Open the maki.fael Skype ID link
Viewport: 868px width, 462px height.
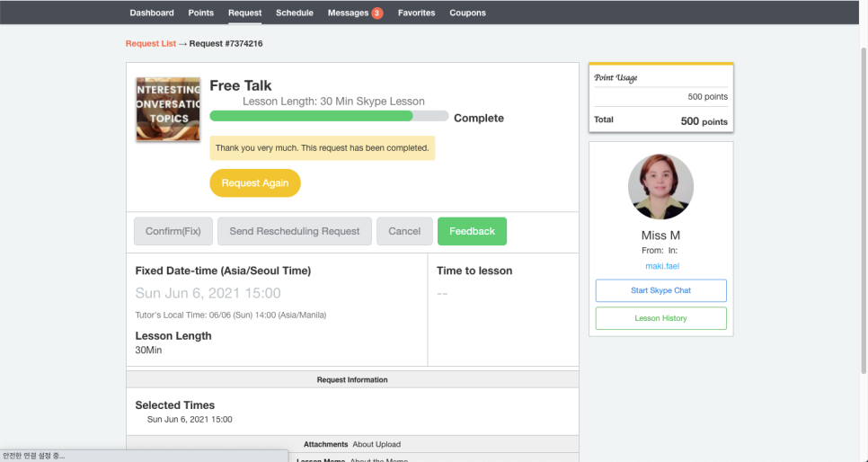660,266
